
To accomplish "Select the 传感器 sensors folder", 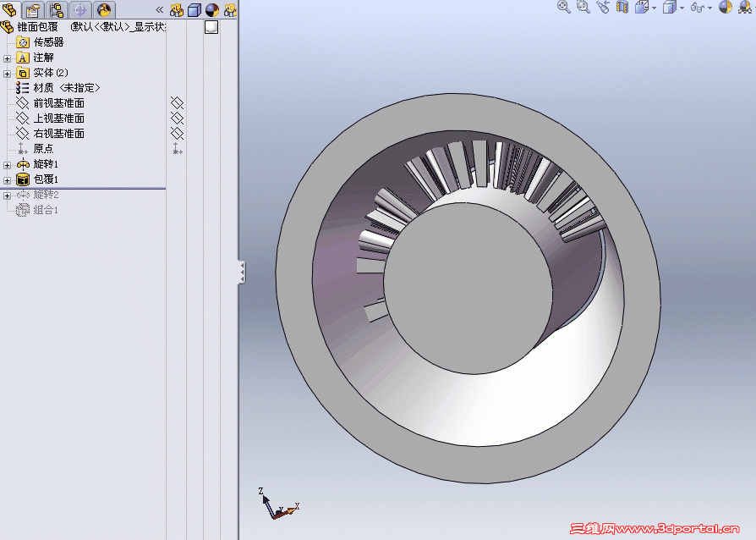I will tap(48, 42).
